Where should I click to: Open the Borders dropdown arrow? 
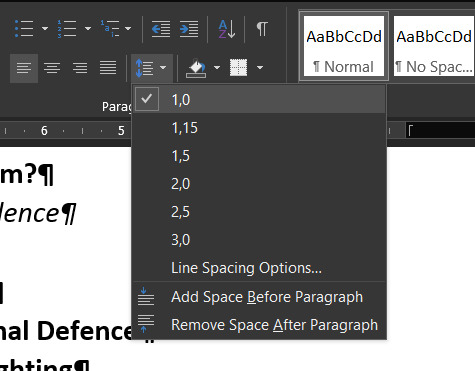point(260,68)
